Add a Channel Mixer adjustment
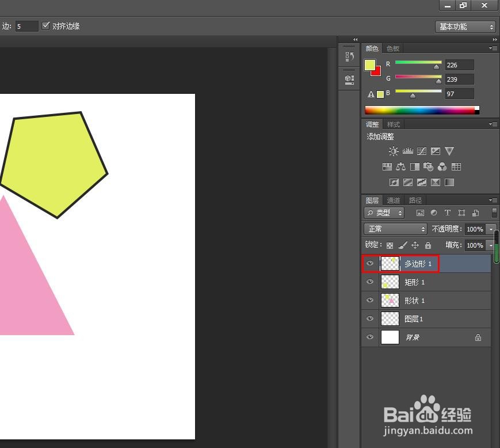Image resolution: width=500 pixels, height=448 pixels. pyautogui.click(x=442, y=166)
